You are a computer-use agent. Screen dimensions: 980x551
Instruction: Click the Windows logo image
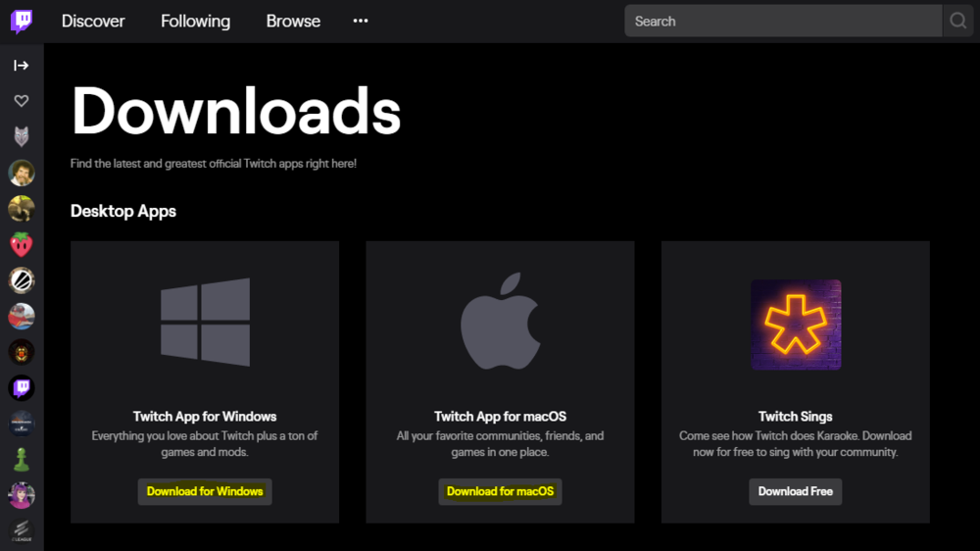click(x=205, y=323)
